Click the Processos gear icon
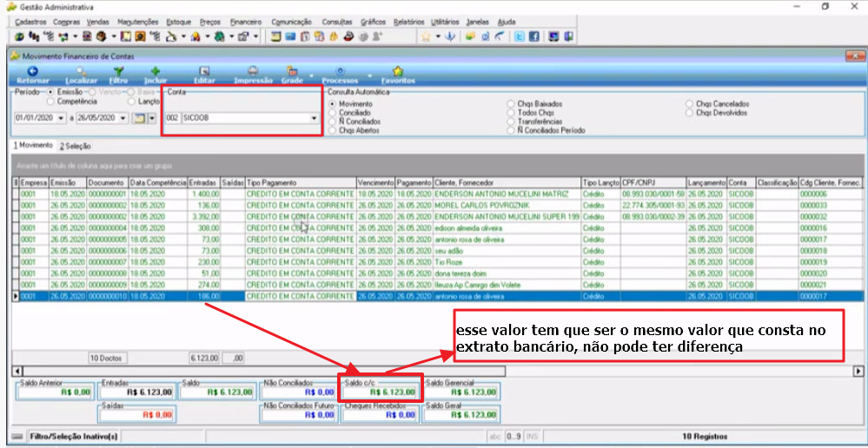 [340, 71]
